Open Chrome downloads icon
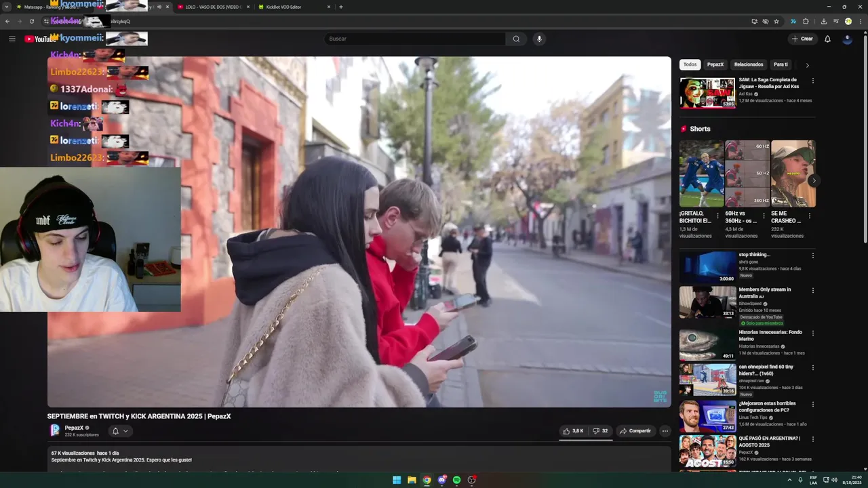The width and height of the screenshot is (868, 488). 823,21
